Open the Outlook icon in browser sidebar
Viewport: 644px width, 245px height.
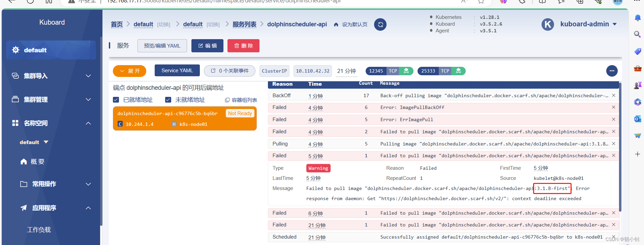[x=638, y=119]
